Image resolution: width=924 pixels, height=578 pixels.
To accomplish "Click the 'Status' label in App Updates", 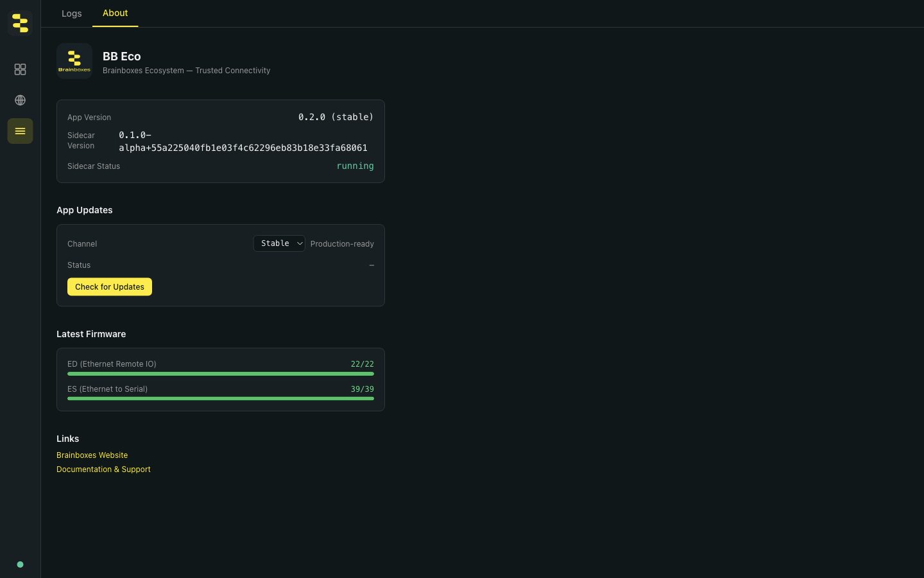I will [x=79, y=265].
